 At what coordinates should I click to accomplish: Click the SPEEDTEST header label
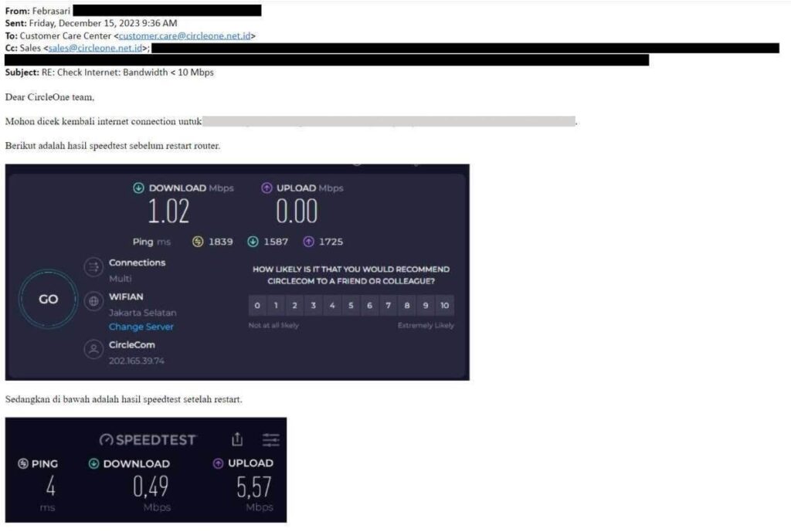158,440
